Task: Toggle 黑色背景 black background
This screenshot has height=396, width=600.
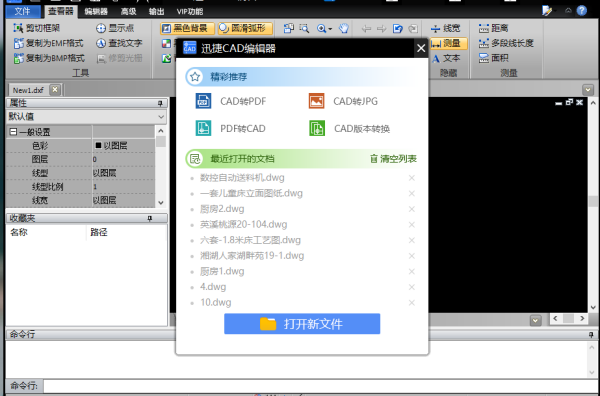Action: 188,28
